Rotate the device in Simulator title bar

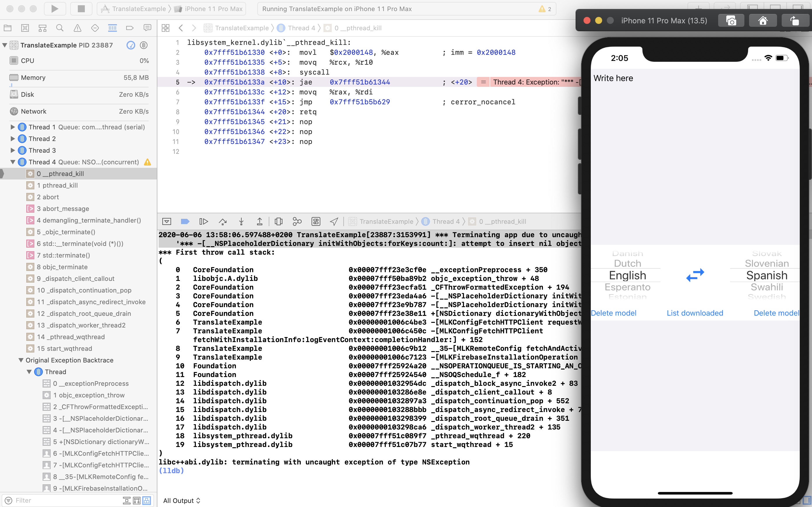coord(795,21)
